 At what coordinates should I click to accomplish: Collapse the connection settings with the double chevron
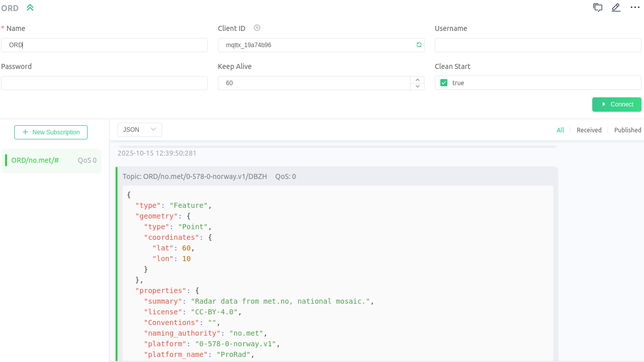coord(30,8)
